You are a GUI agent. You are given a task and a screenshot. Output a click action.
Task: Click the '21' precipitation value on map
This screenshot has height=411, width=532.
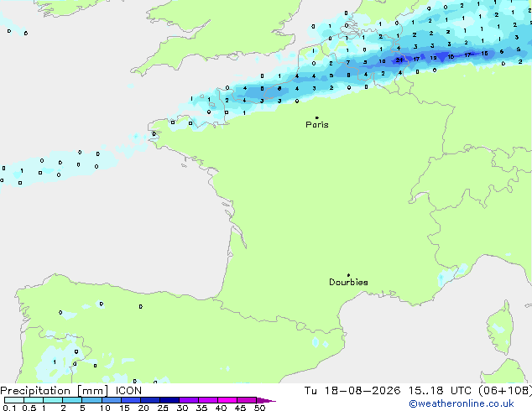[399, 60]
